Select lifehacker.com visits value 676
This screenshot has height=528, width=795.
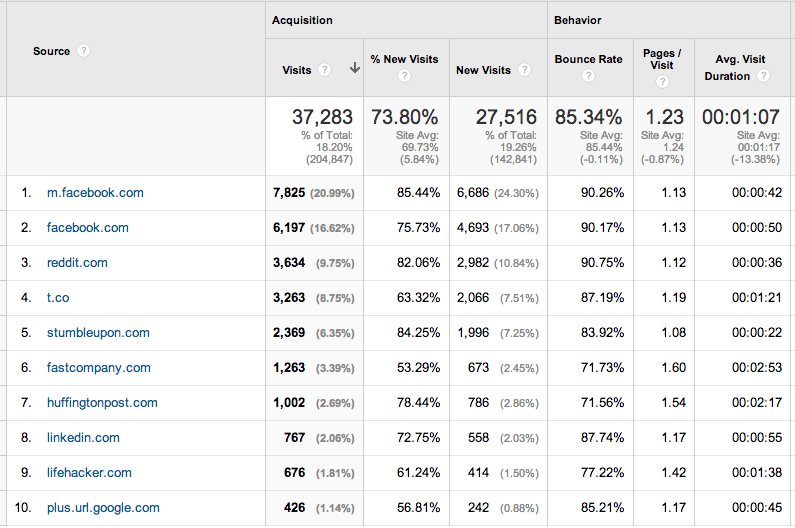coord(295,473)
